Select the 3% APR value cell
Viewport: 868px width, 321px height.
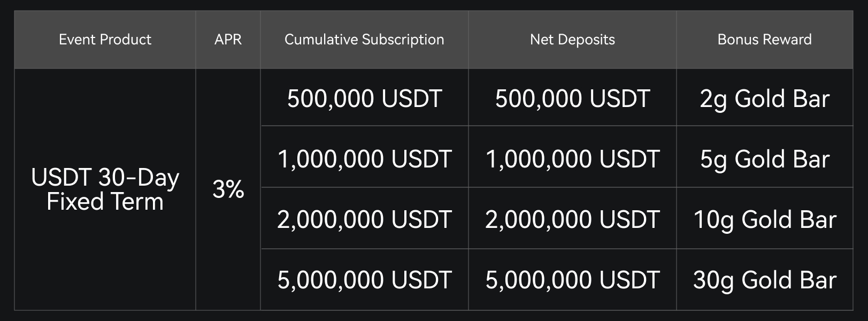pos(228,189)
